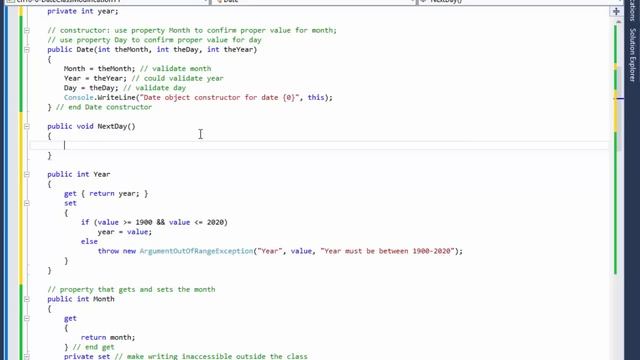Click the 'Day = theDay;' assignment
The height and width of the screenshot is (360, 640).
(x=91, y=88)
